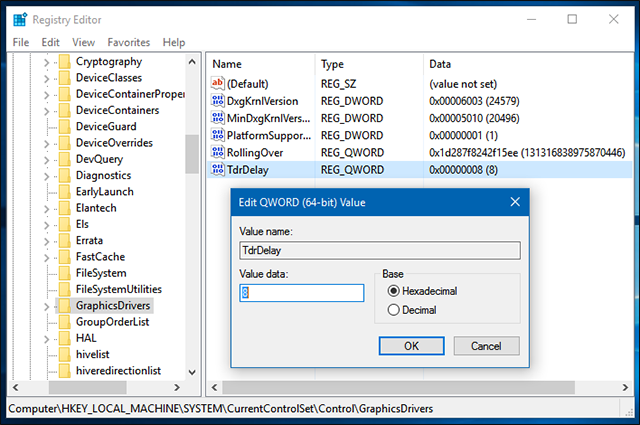
Task: Open the Favorites menu
Action: pos(129,42)
